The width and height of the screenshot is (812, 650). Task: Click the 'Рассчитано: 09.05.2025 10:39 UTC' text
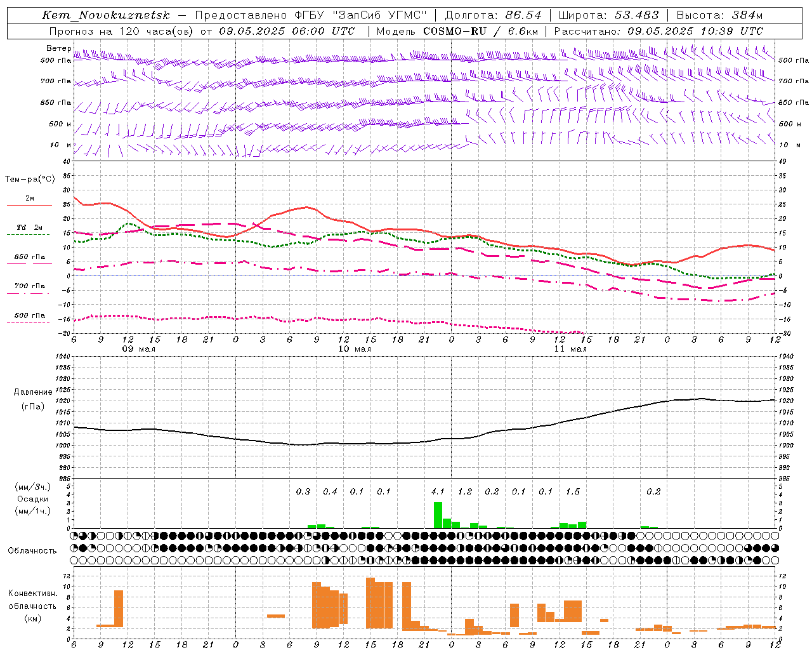click(658, 31)
